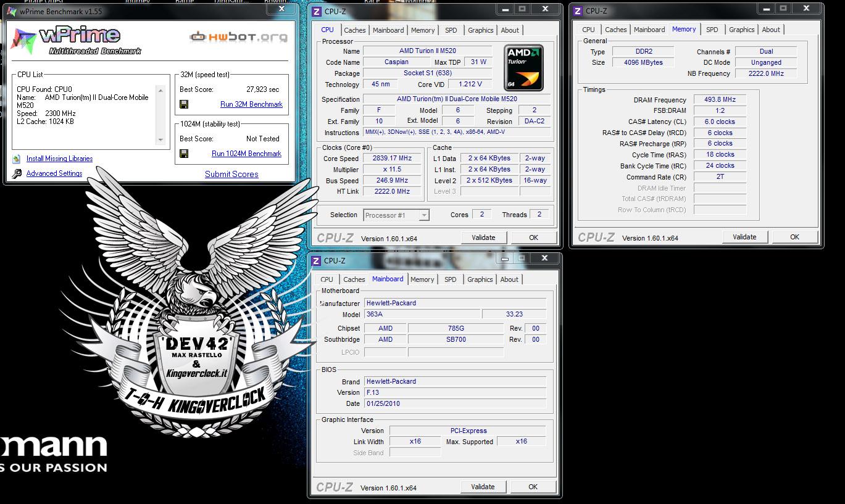Click the Caspian code name field
This screenshot has height=504, width=845.
coord(396,62)
